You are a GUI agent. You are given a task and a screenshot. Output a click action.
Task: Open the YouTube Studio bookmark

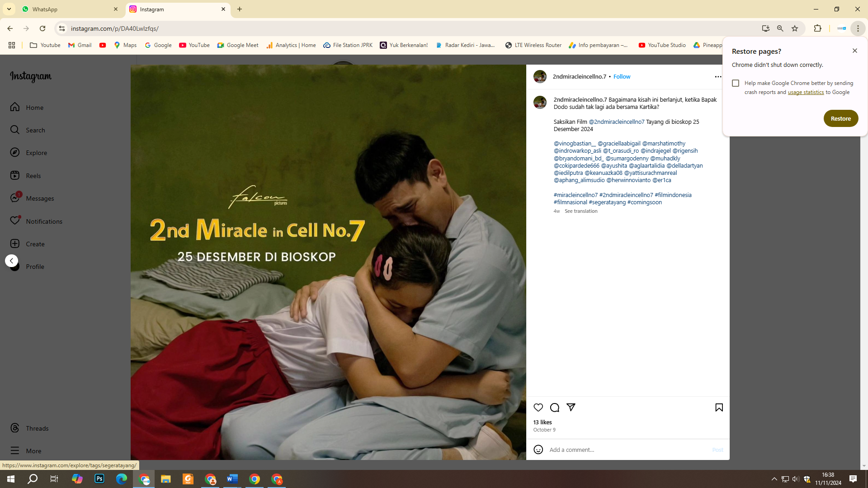coord(662,45)
